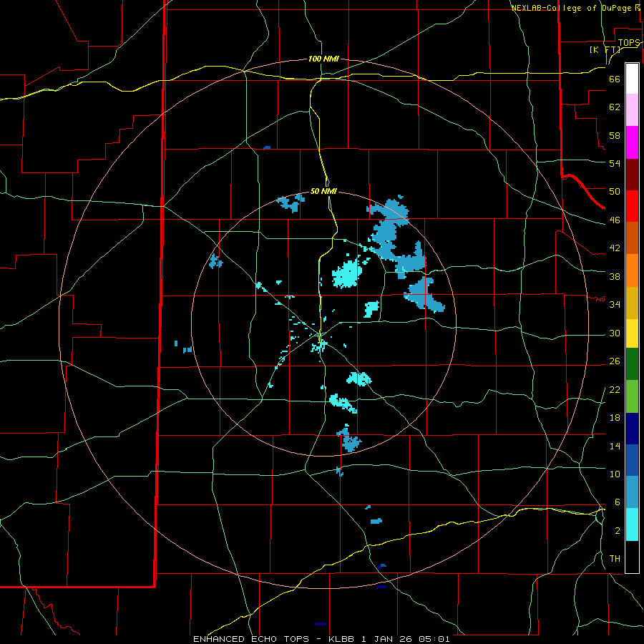Click the dark green 30 kft swatch
Viewport: 644px width, 644px height.
point(632,364)
